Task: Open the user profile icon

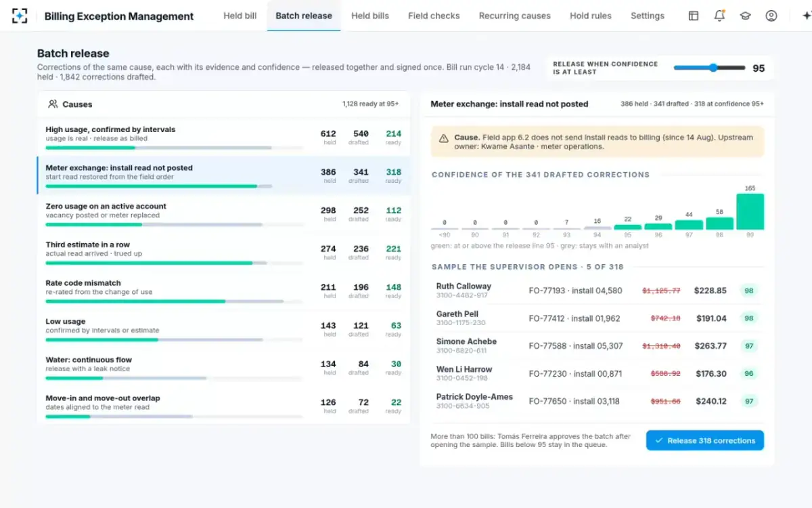Action: (771, 16)
